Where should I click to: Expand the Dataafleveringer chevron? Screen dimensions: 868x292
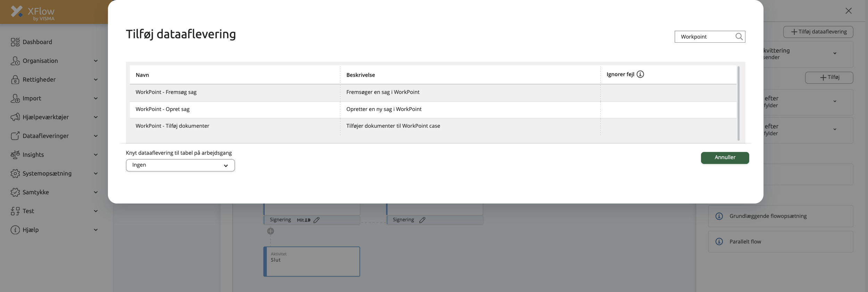(95, 136)
